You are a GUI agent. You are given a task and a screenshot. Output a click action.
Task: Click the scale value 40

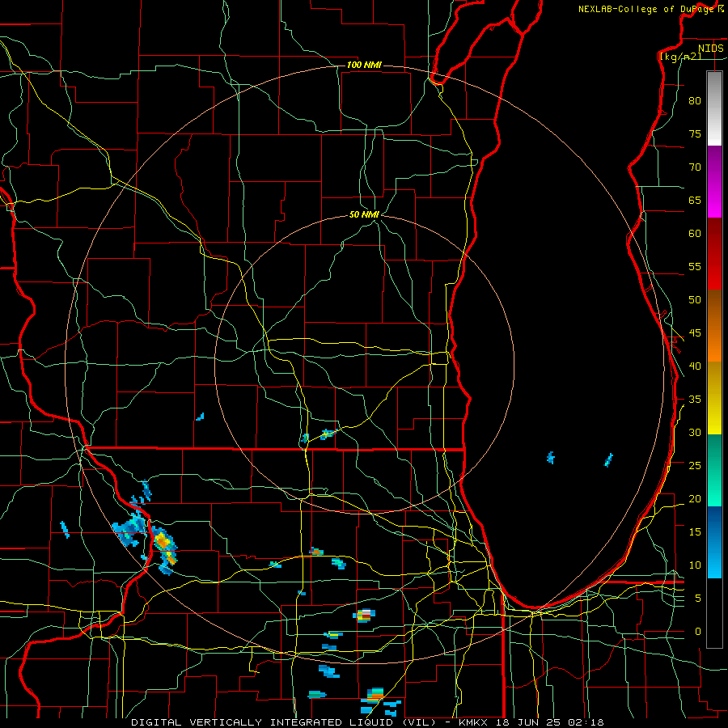pyautogui.click(x=695, y=366)
